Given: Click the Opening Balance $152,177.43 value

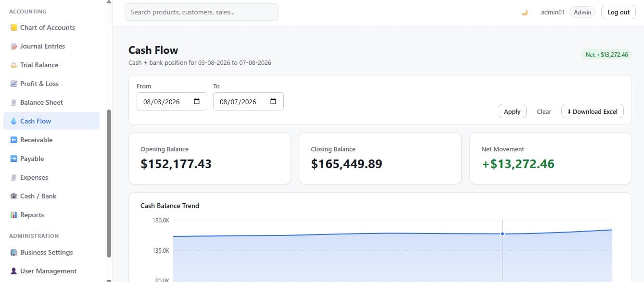Looking at the screenshot, I should (176, 164).
